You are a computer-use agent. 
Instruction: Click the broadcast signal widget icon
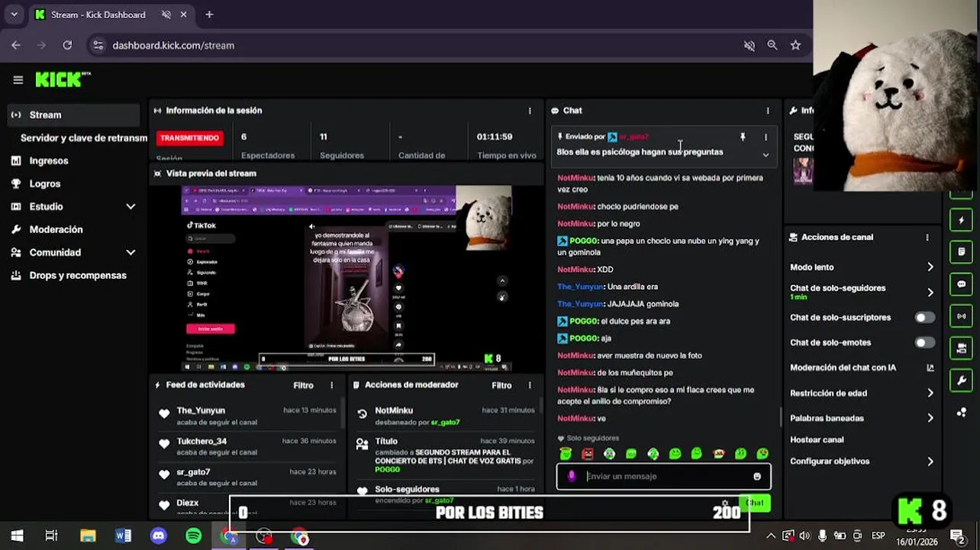[x=961, y=315]
